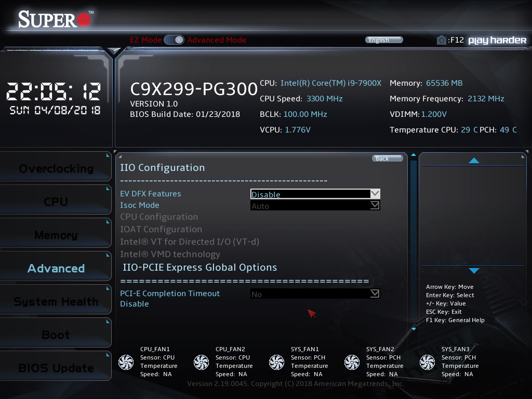532x399 pixels.
Task: Open Intel VMD technology settings
Action: (x=170, y=254)
